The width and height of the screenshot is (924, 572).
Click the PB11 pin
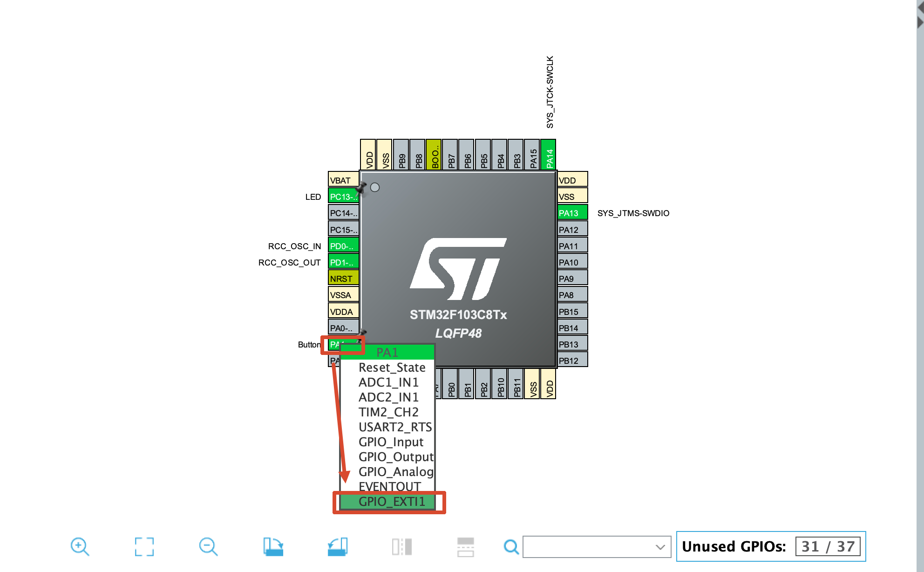click(516, 383)
